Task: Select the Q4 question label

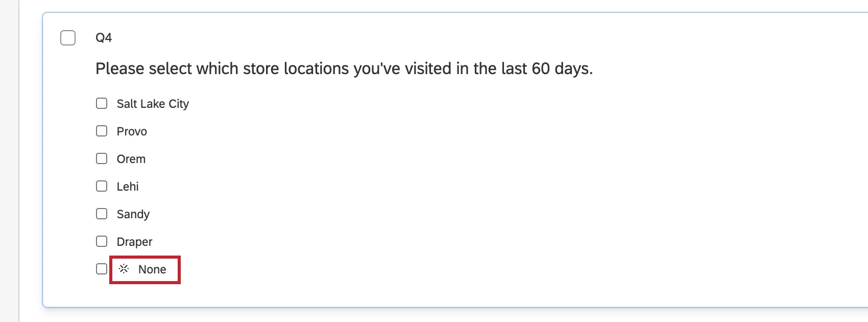Action: (103, 37)
